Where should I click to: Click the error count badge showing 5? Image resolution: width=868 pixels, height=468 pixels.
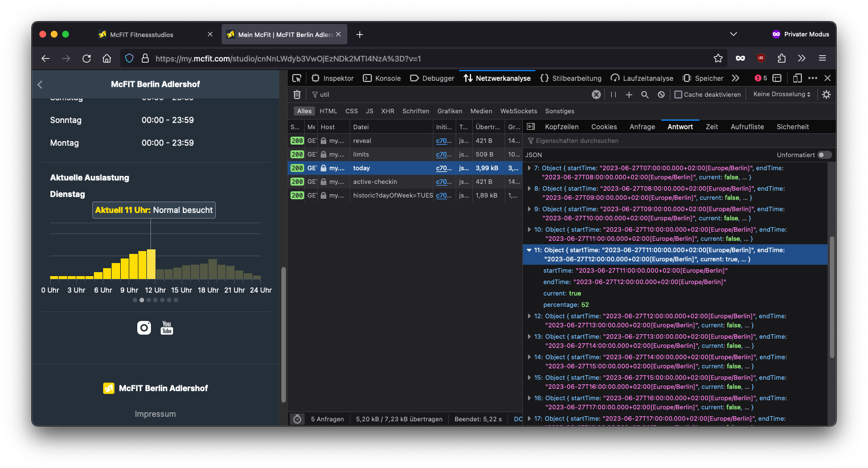[760, 78]
